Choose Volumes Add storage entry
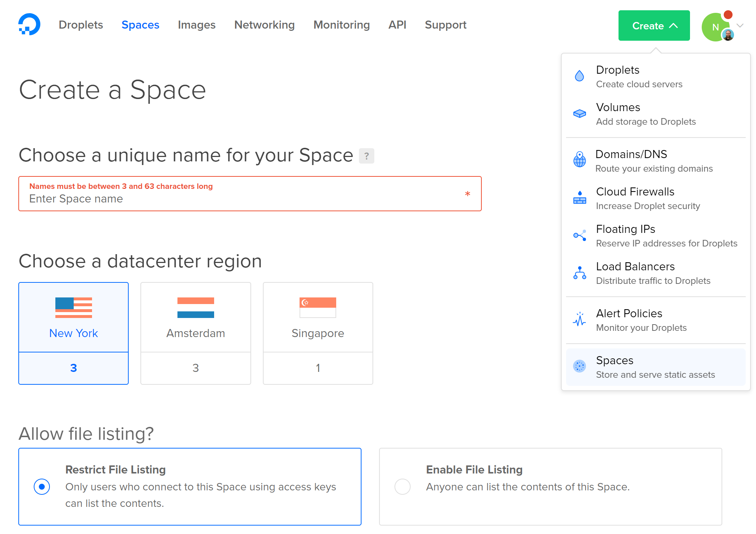Screen dimensions: 756x534 (x=656, y=114)
